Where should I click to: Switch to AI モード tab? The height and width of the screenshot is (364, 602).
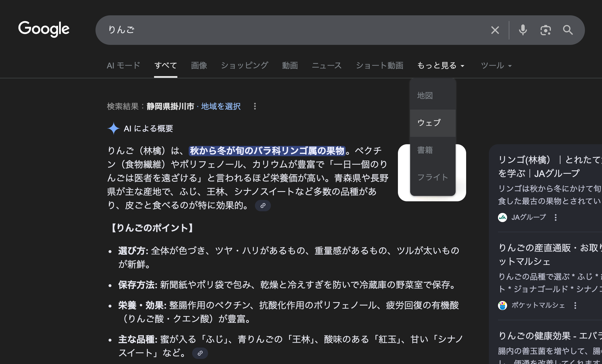[x=123, y=66]
